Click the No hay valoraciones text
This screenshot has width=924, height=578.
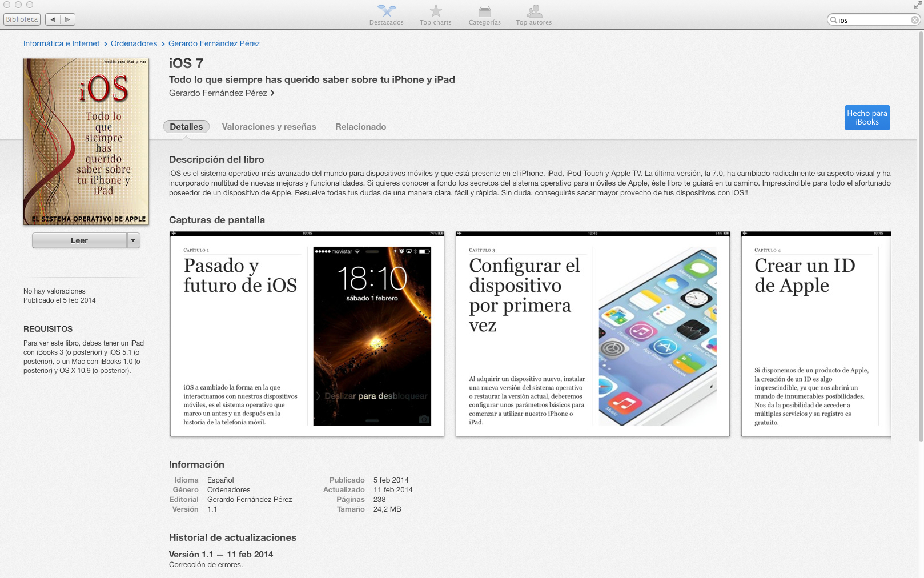pyautogui.click(x=54, y=291)
